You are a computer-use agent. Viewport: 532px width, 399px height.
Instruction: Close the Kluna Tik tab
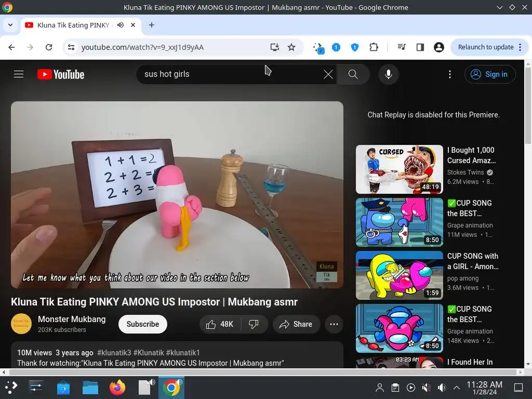[x=133, y=25]
